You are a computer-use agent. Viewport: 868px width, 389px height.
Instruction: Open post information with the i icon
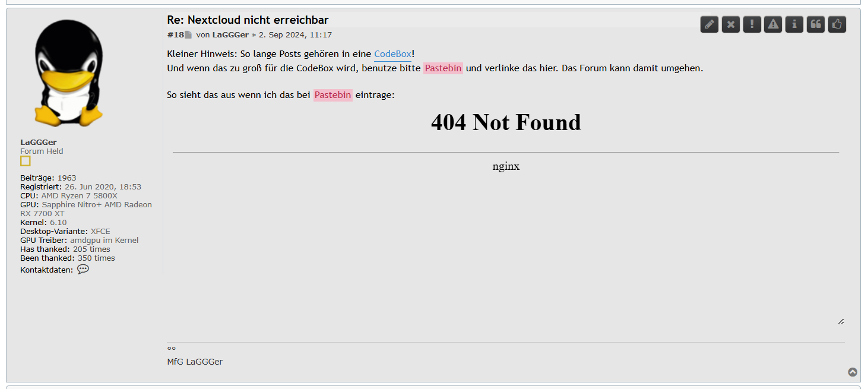point(794,24)
